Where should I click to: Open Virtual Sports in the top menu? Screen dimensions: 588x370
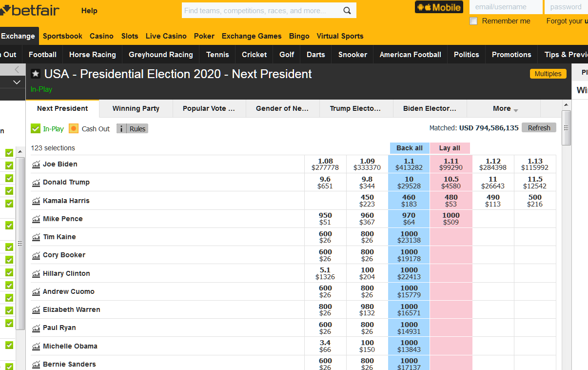pyautogui.click(x=340, y=36)
